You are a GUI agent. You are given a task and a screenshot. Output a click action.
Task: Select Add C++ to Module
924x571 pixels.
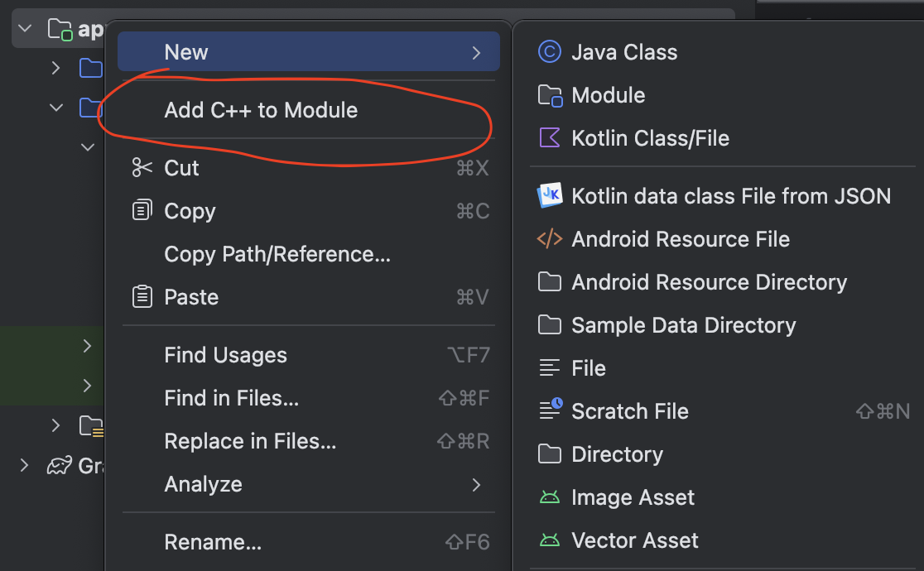(261, 110)
